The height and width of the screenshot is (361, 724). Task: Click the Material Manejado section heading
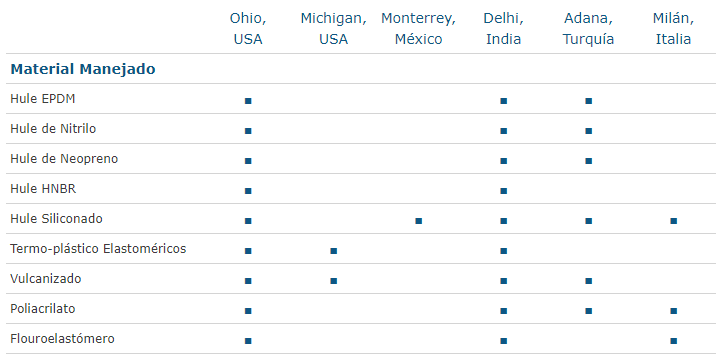[83, 69]
